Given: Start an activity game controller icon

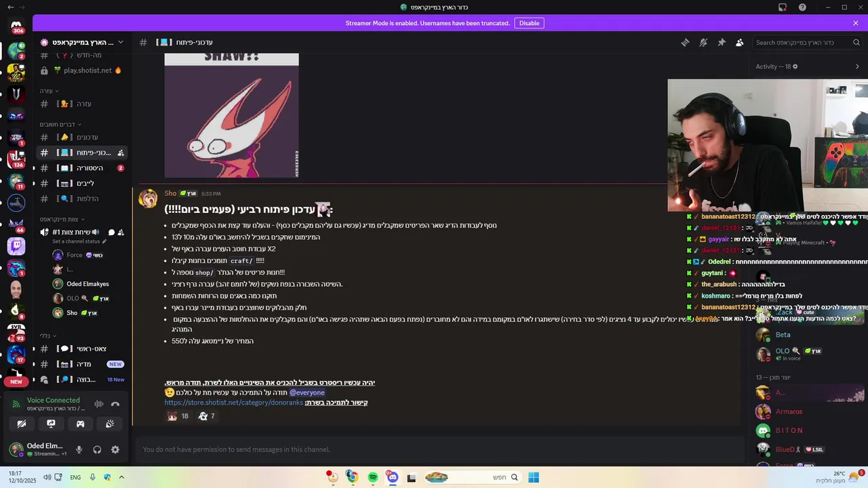Looking at the screenshot, I should [x=80, y=424].
